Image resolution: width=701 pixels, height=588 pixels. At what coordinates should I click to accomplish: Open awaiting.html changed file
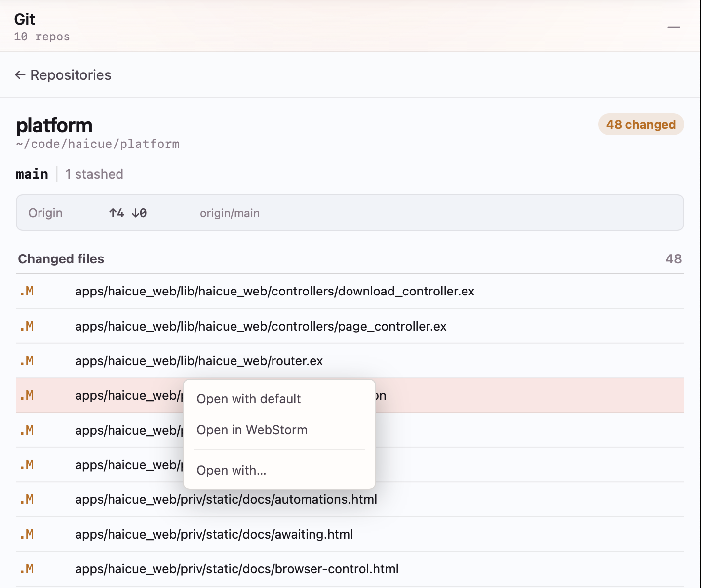coord(350,534)
